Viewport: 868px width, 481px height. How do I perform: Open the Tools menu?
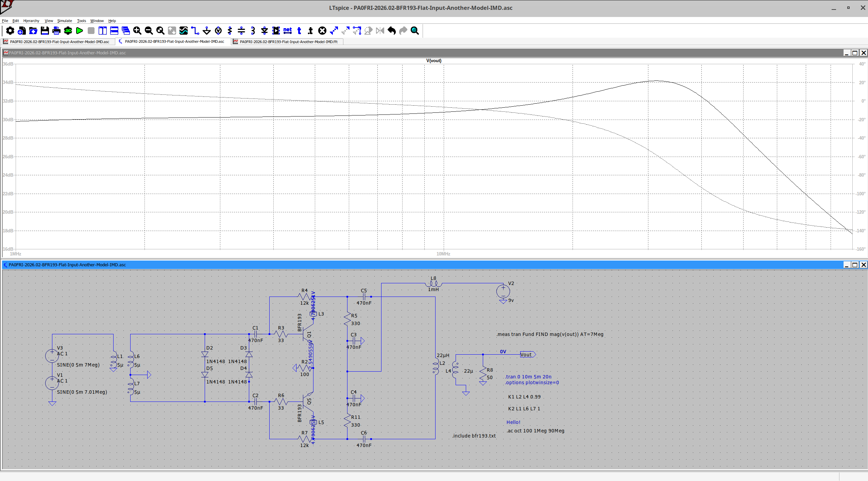(81, 21)
